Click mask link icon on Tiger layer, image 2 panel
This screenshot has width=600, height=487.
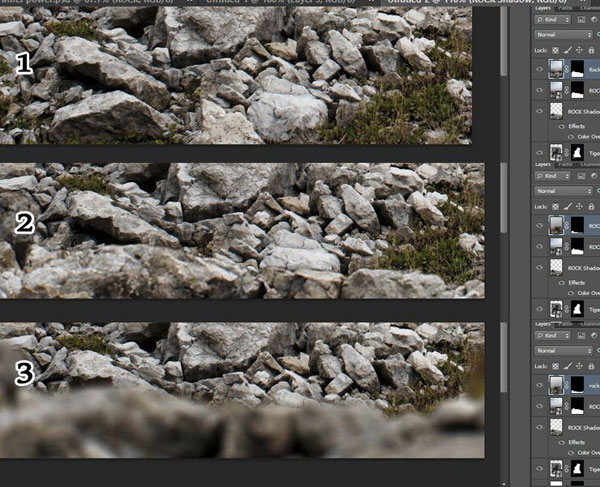tap(567, 309)
